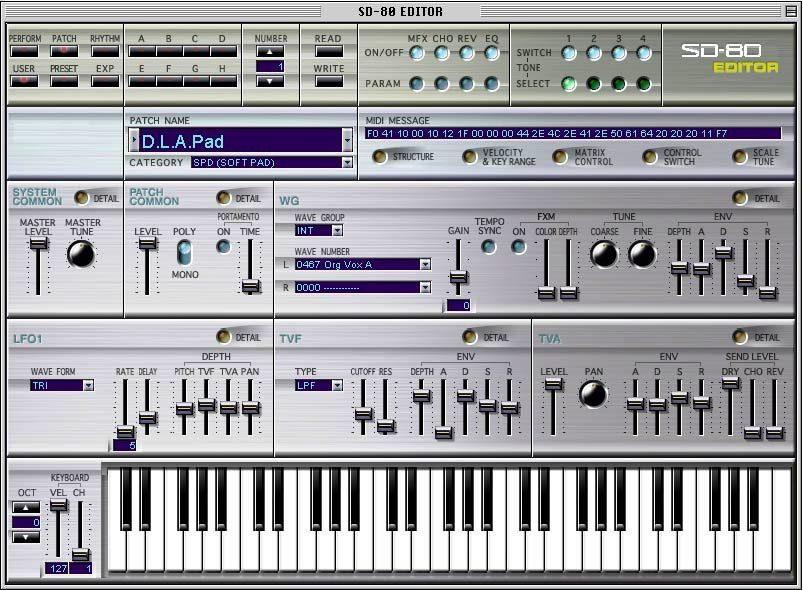Select bank group E
This screenshot has width=803, height=590.
point(142,81)
